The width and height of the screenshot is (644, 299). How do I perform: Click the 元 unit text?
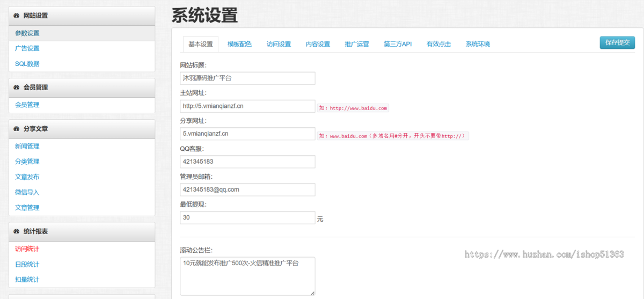coord(320,220)
